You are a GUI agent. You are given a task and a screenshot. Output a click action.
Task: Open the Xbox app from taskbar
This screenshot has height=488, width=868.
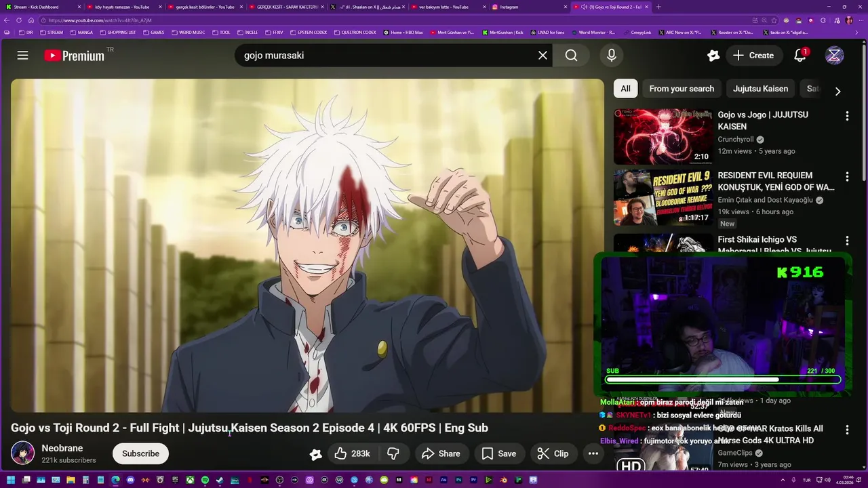point(190,481)
